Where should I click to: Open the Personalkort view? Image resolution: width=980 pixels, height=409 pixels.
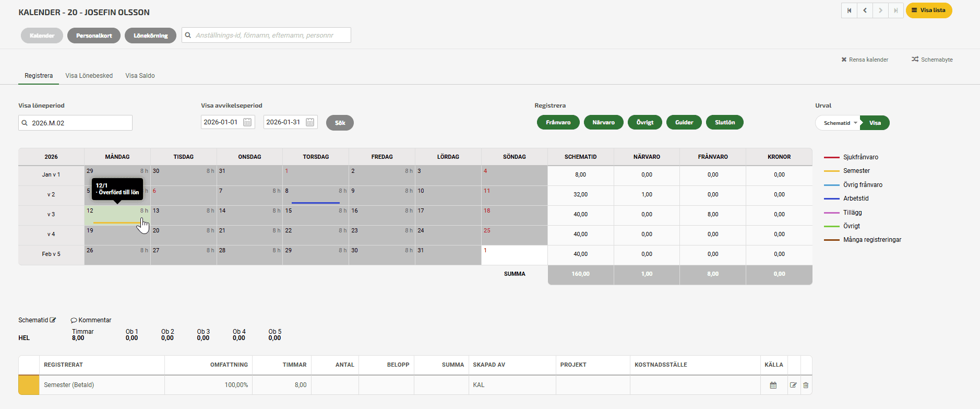[x=94, y=36]
